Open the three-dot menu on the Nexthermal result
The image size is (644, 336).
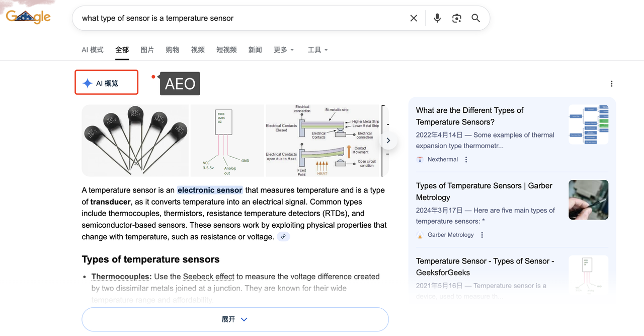pos(466,159)
